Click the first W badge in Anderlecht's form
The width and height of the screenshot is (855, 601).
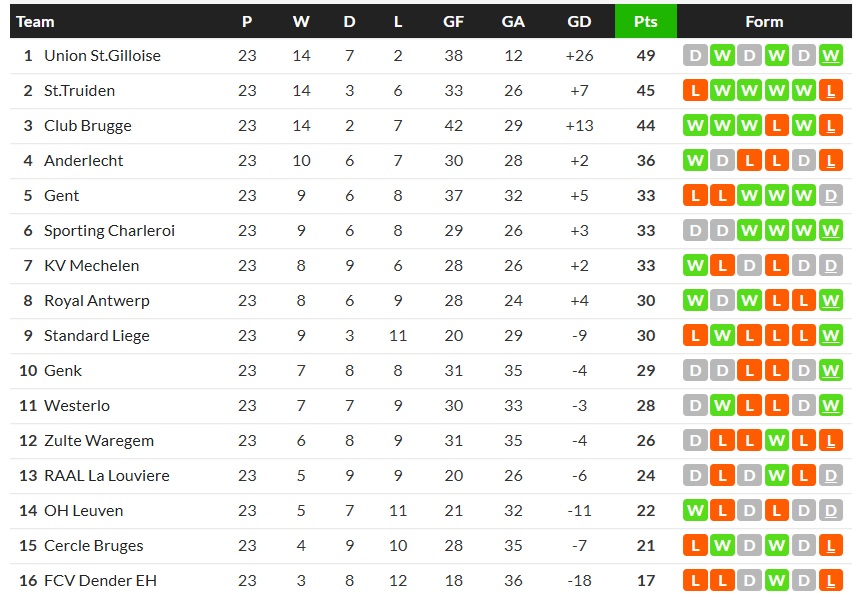coord(695,161)
